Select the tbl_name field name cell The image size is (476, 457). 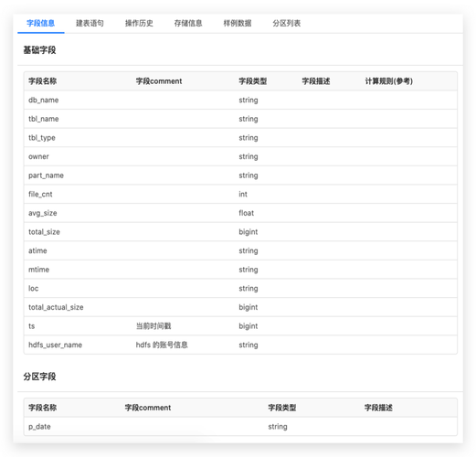(x=44, y=119)
